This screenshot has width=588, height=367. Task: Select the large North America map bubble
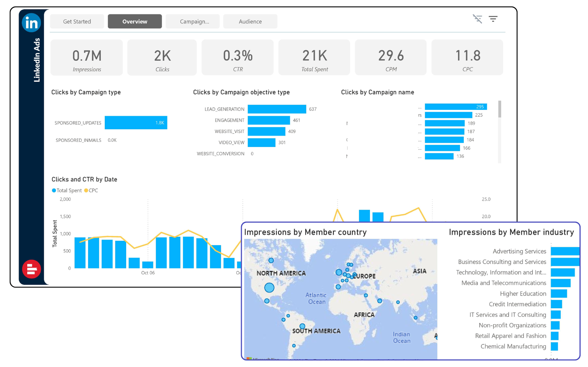pyautogui.click(x=269, y=288)
